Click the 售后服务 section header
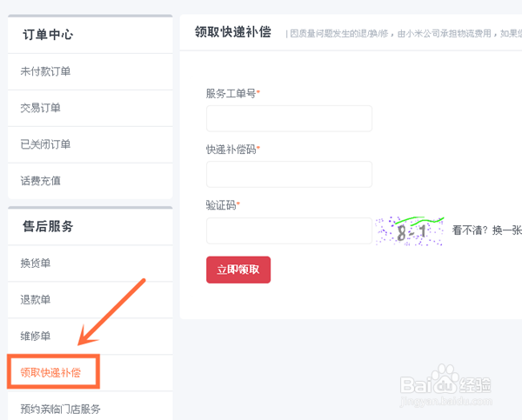 48,226
